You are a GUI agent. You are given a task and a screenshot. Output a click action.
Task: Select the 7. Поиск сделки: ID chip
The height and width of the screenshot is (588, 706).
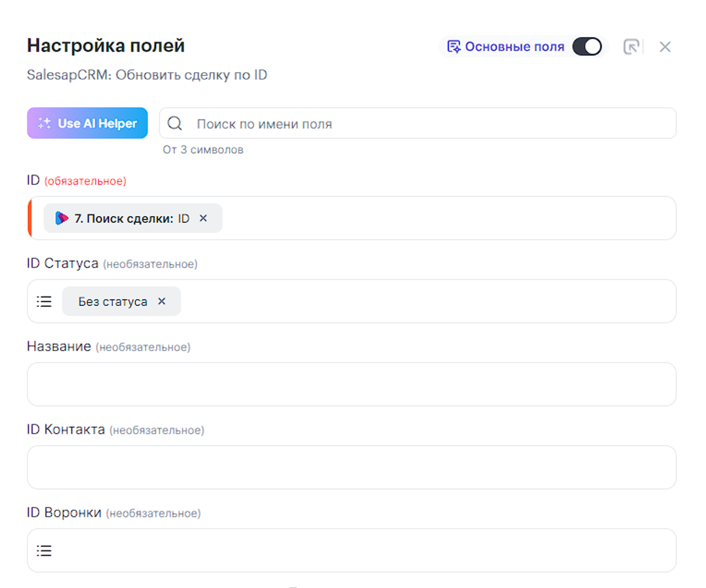(x=132, y=218)
